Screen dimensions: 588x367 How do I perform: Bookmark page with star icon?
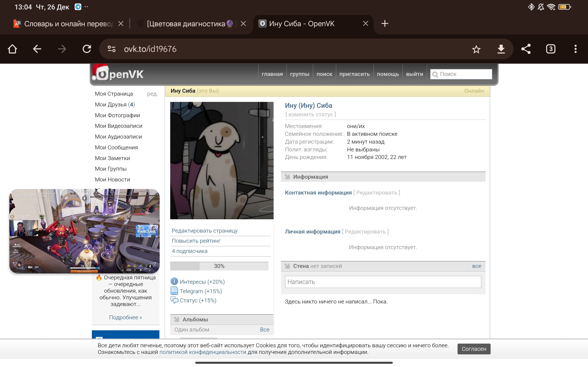click(476, 49)
